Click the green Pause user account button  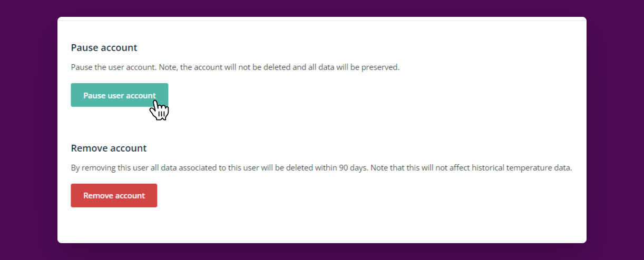(x=120, y=95)
